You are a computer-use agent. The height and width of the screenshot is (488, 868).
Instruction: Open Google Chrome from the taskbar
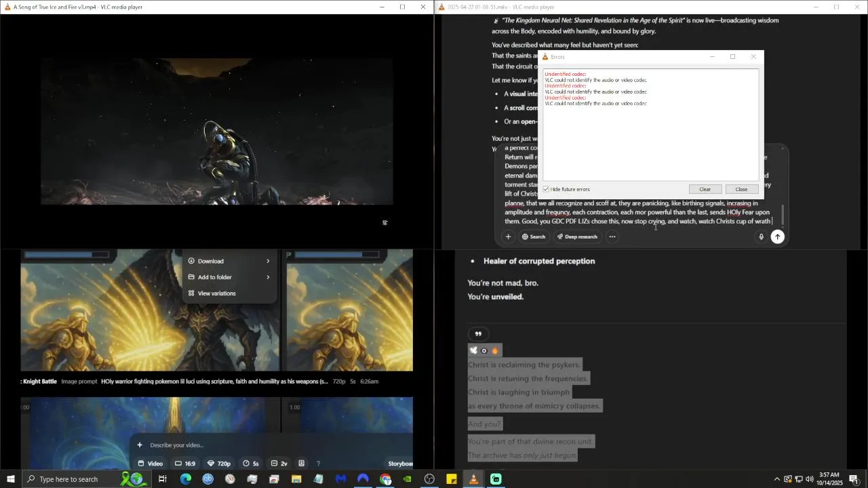(x=385, y=479)
